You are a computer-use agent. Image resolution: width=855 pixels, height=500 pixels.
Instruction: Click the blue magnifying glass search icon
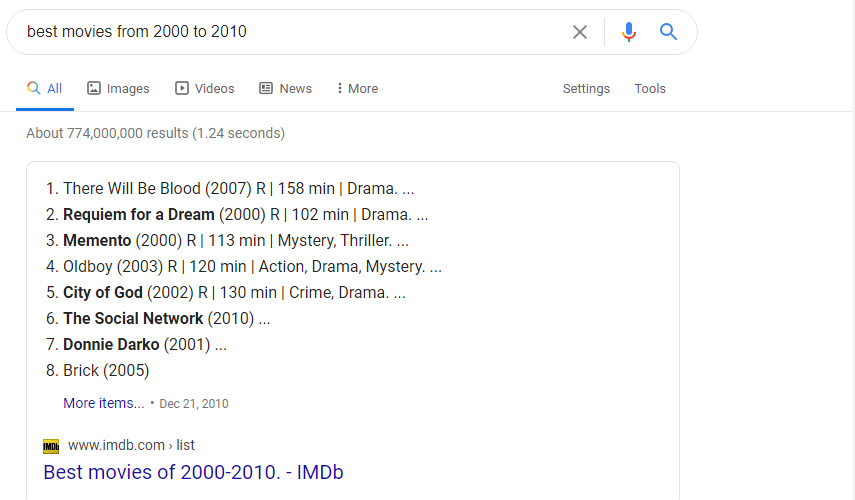click(668, 32)
